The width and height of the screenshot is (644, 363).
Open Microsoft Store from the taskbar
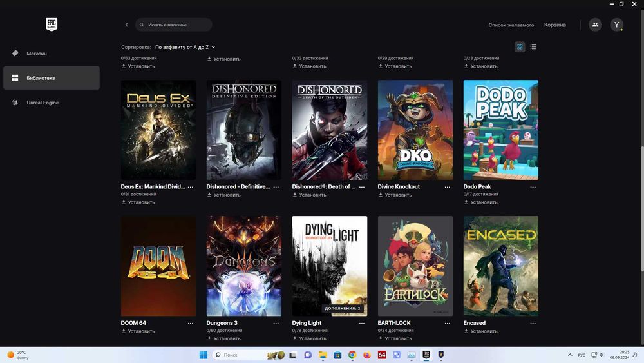pyautogui.click(x=337, y=355)
